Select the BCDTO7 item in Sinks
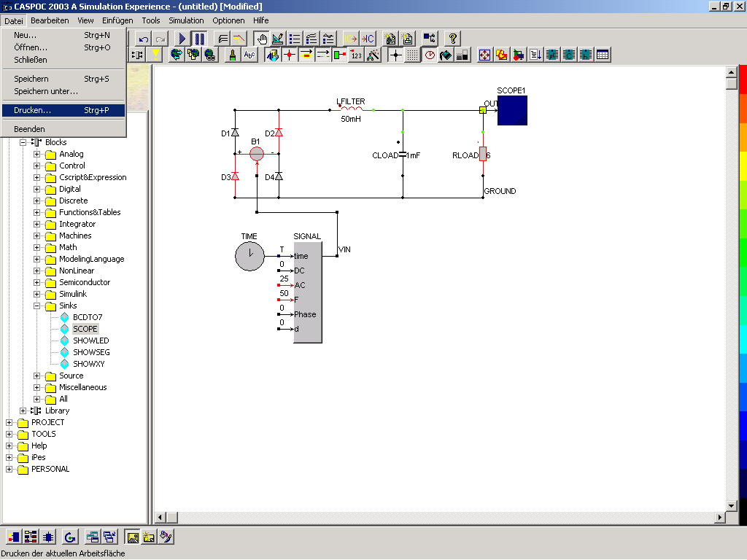The width and height of the screenshot is (747, 560). [88, 317]
